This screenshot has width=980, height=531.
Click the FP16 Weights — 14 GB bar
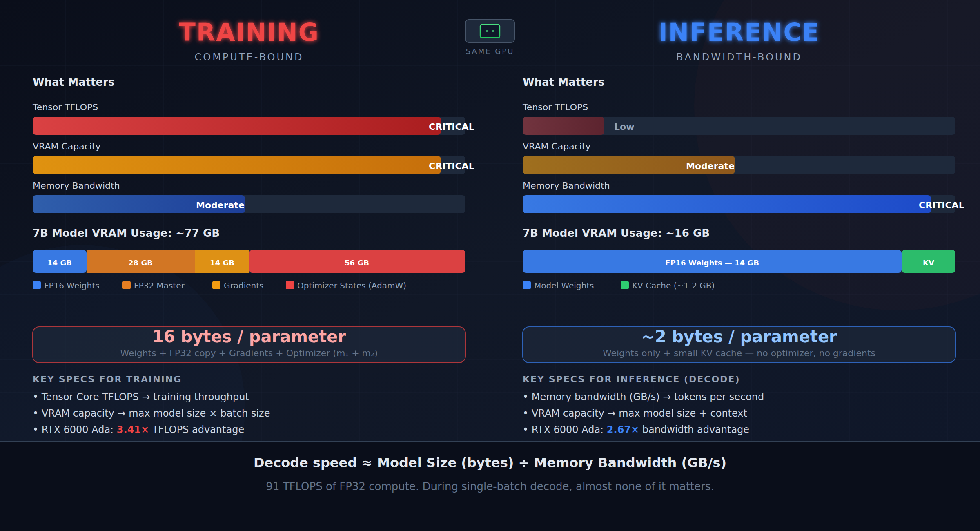(x=712, y=262)
